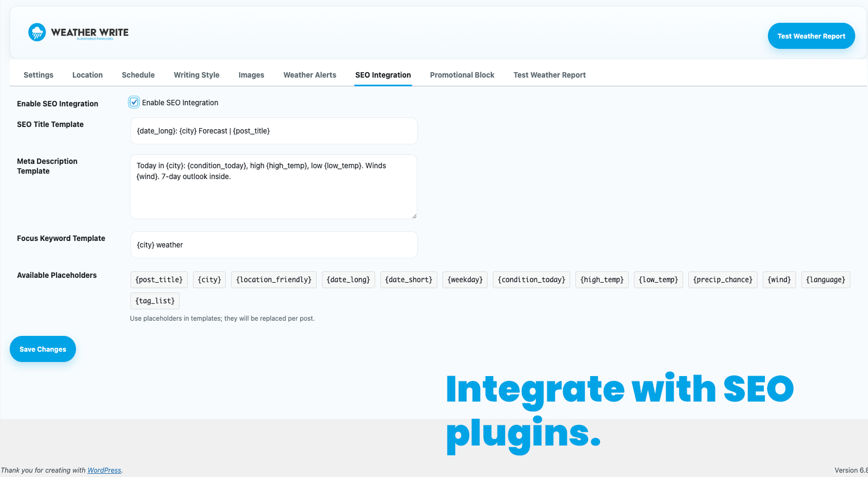Click the {weekday} placeholder chip
868x477 pixels.
(x=465, y=279)
